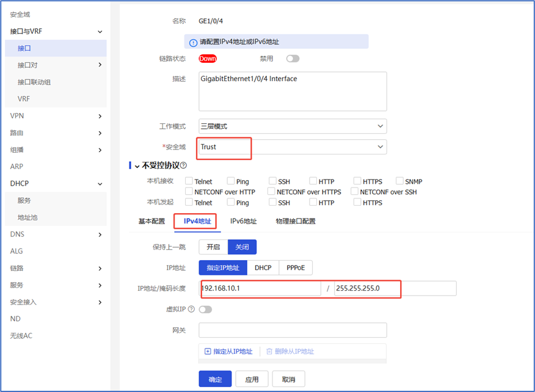This screenshot has height=392, width=535.
Task: Check SSH under 本机接收
Action: [x=272, y=181]
